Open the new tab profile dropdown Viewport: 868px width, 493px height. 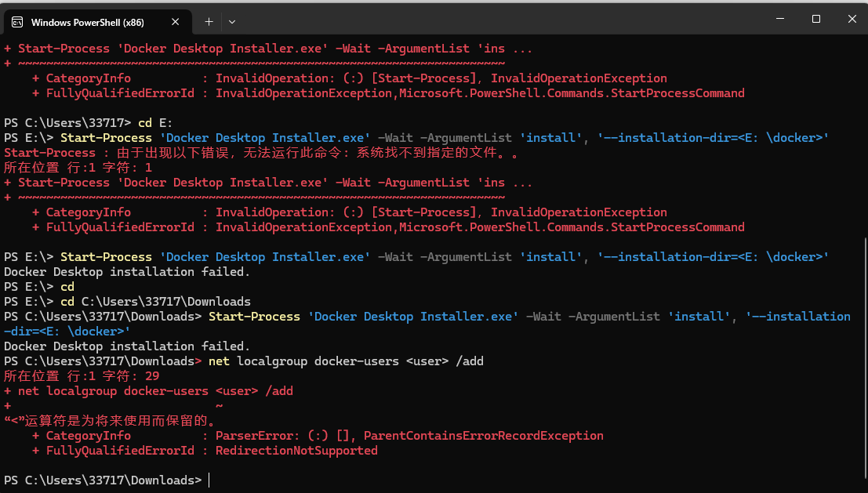pos(232,22)
